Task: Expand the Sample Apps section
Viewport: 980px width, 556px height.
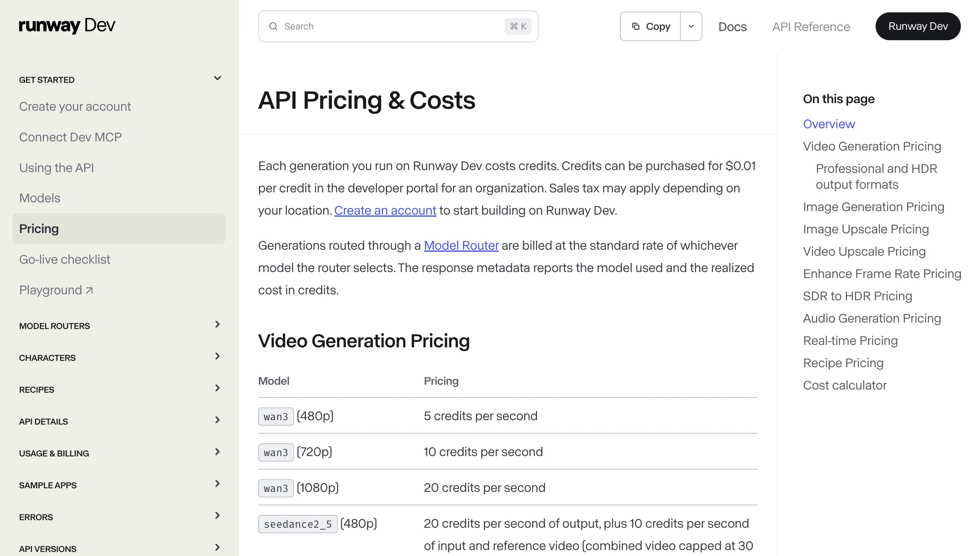Action: pos(218,484)
